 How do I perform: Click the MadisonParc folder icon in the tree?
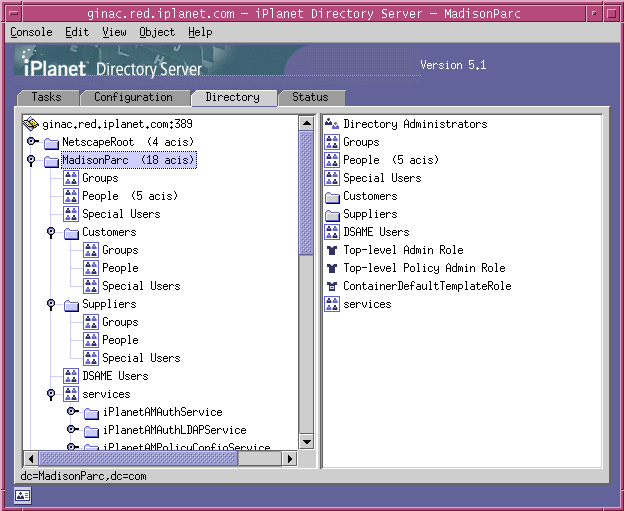click(51, 161)
